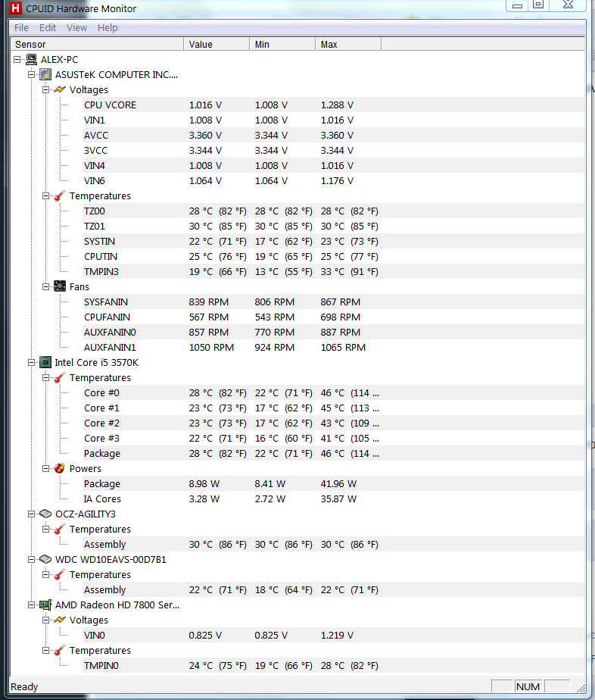Open the File menu
This screenshot has width=595, height=700.
(21, 28)
